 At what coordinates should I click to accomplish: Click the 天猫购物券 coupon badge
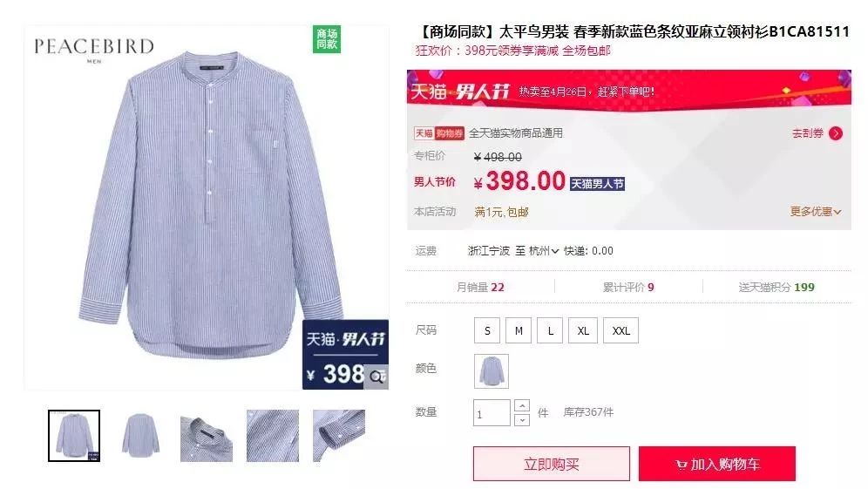click(439, 133)
